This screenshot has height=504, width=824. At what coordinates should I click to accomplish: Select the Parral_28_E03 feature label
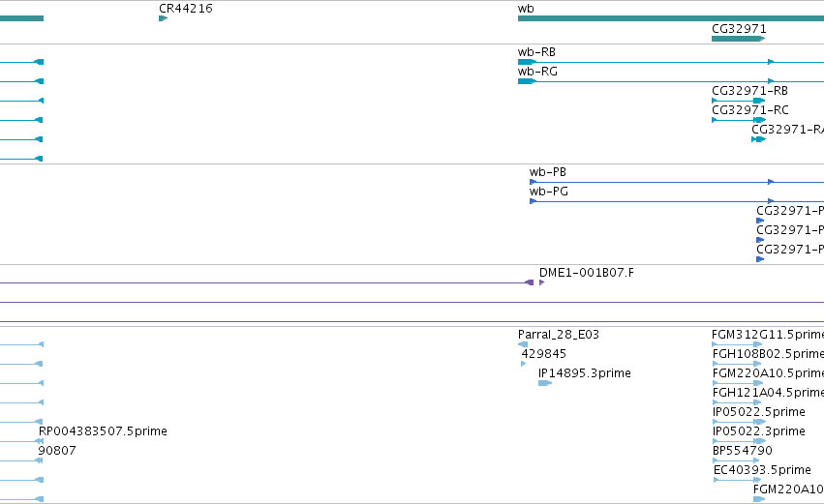(558, 335)
